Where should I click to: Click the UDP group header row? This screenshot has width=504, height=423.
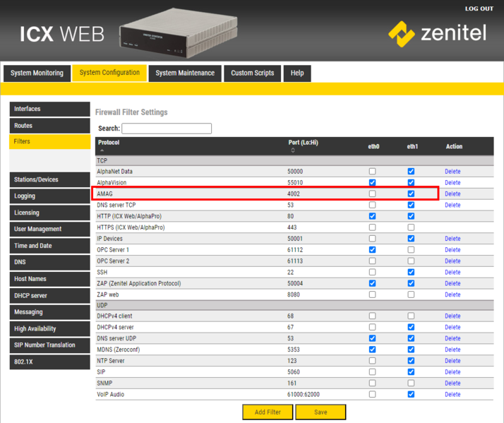pyautogui.click(x=294, y=305)
